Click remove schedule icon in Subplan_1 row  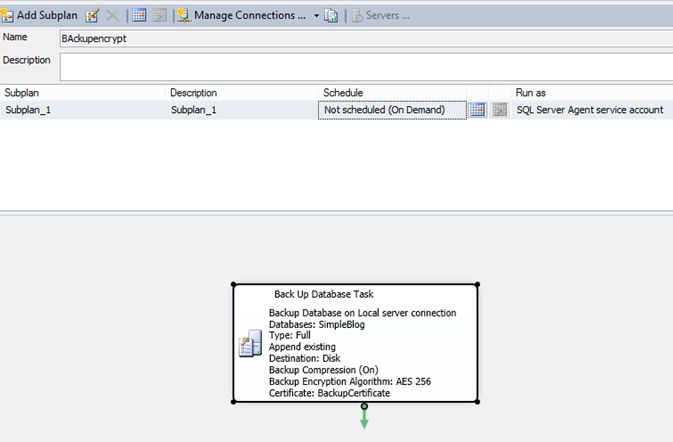click(x=500, y=110)
